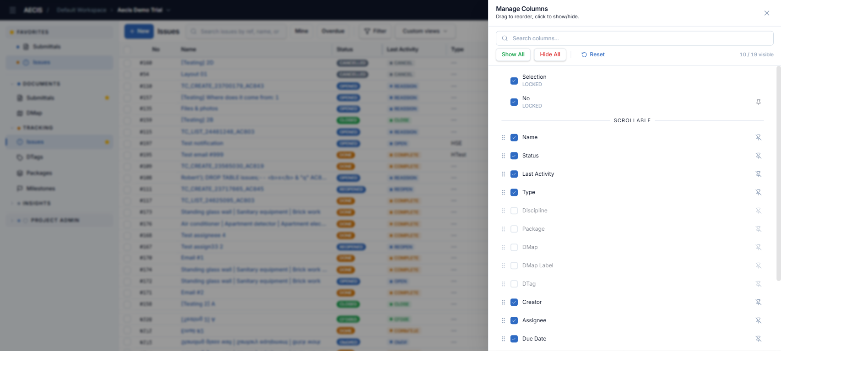Screen dimensions: 868x390
Task: Uncheck the Status column checkbox
Action: coord(514,156)
